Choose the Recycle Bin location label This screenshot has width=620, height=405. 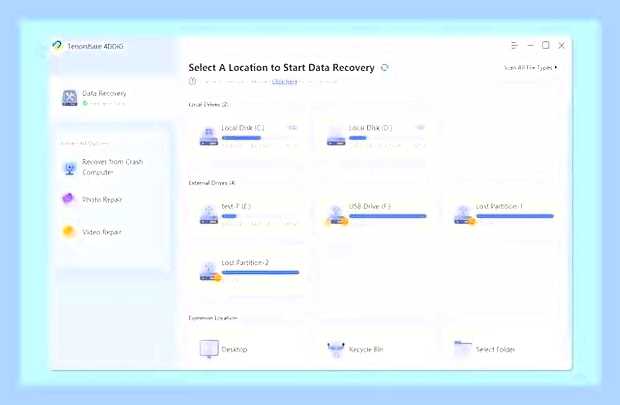coord(366,349)
